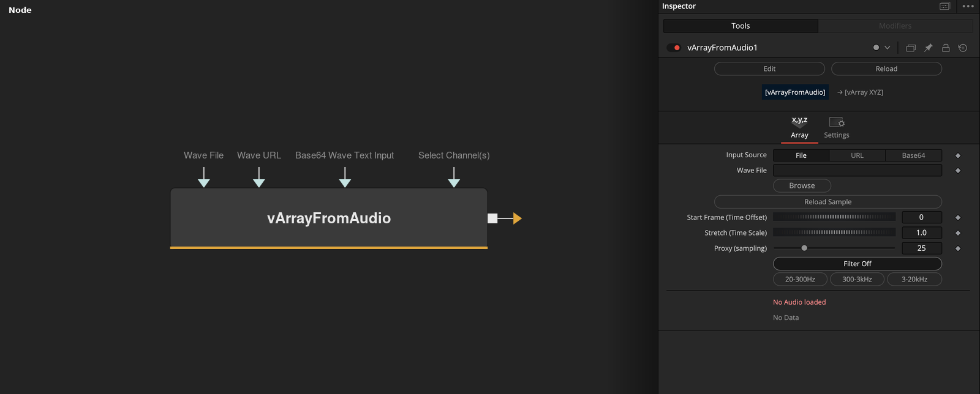This screenshot has height=394, width=980.
Task: Click the Stretch (Time Scale) thumbwheel
Action: (834, 232)
